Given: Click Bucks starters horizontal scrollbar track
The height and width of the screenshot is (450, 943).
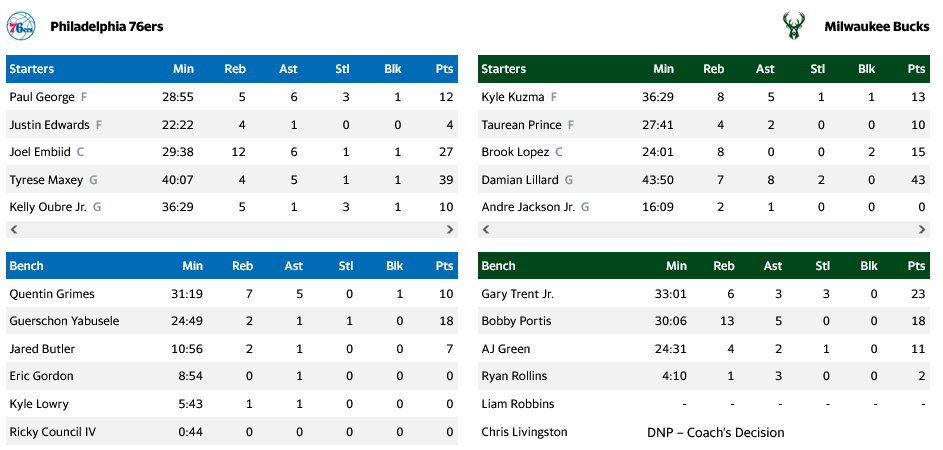Looking at the screenshot, I should pos(703,229).
